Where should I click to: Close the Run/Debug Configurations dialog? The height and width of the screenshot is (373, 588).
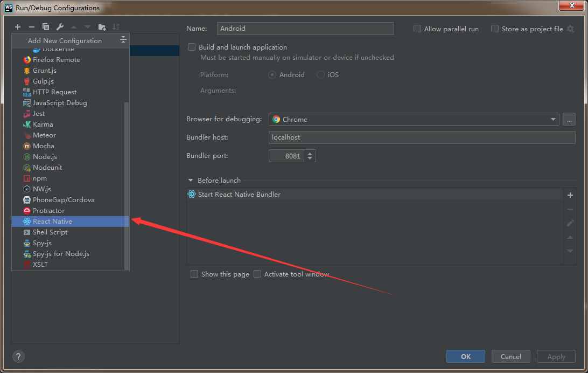coord(572,5)
